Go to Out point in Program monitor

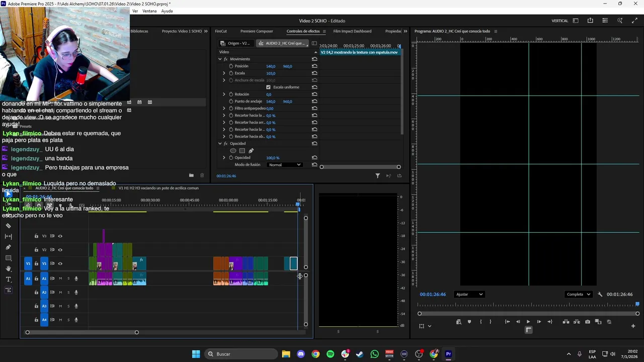tap(549, 322)
